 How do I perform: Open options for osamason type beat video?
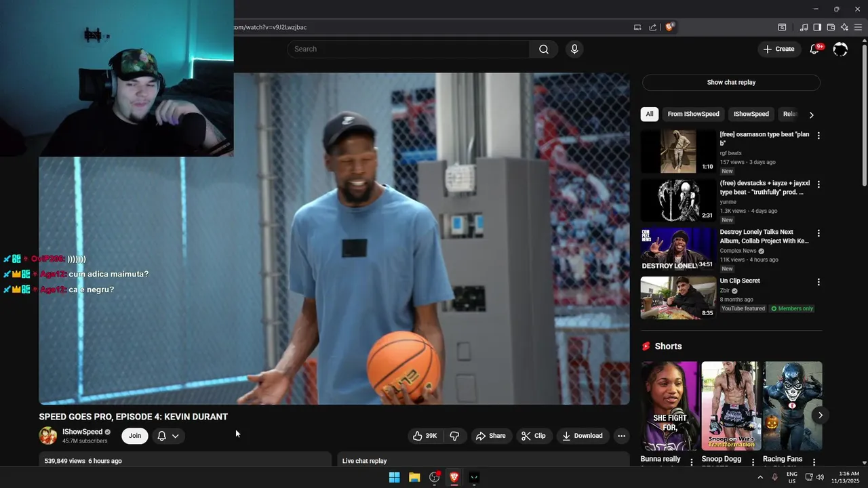click(x=818, y=136)
